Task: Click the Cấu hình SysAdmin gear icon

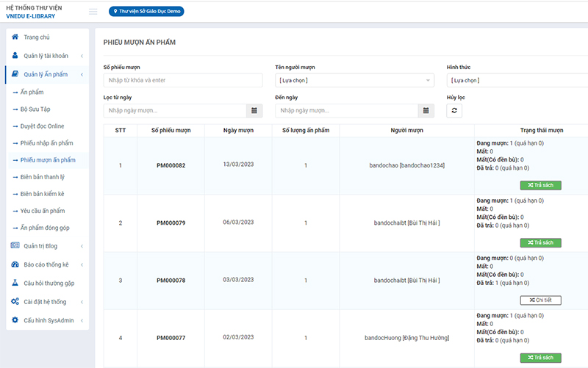Action: [15, 320]
